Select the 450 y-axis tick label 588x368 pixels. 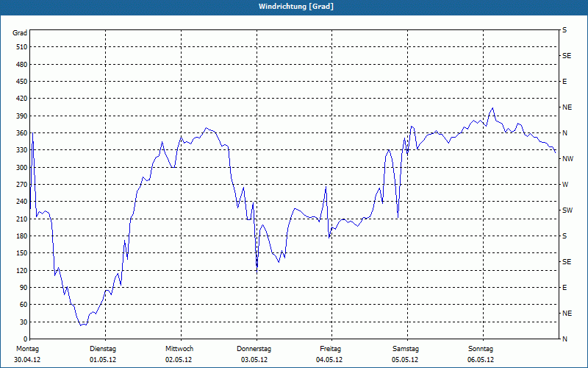pos(22,82)
